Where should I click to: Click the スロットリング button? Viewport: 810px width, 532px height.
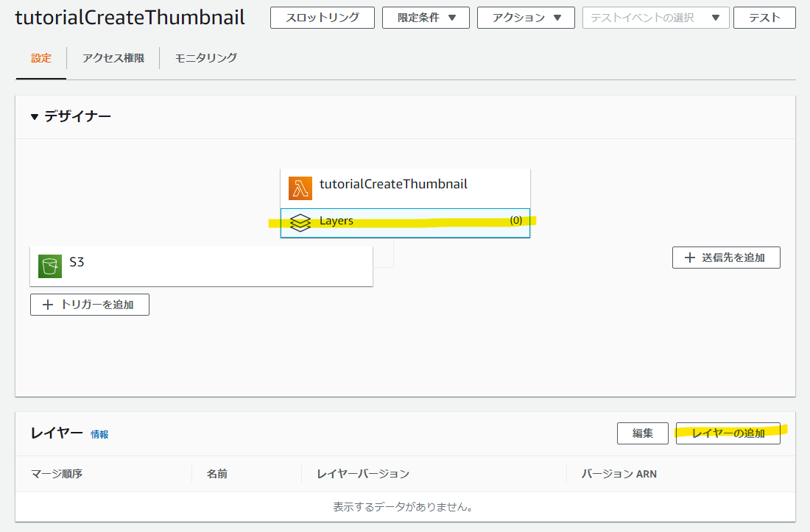pyautogui.click(x=323, y=18)
